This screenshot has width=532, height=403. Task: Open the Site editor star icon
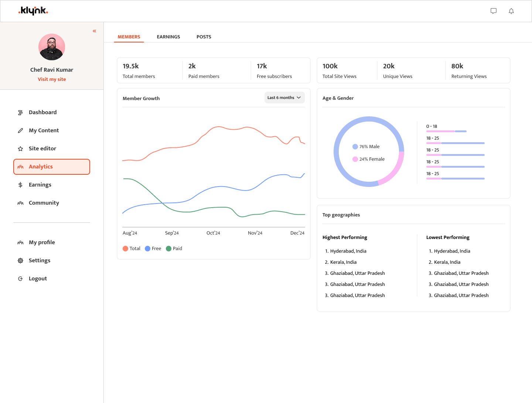pos(20,148)
